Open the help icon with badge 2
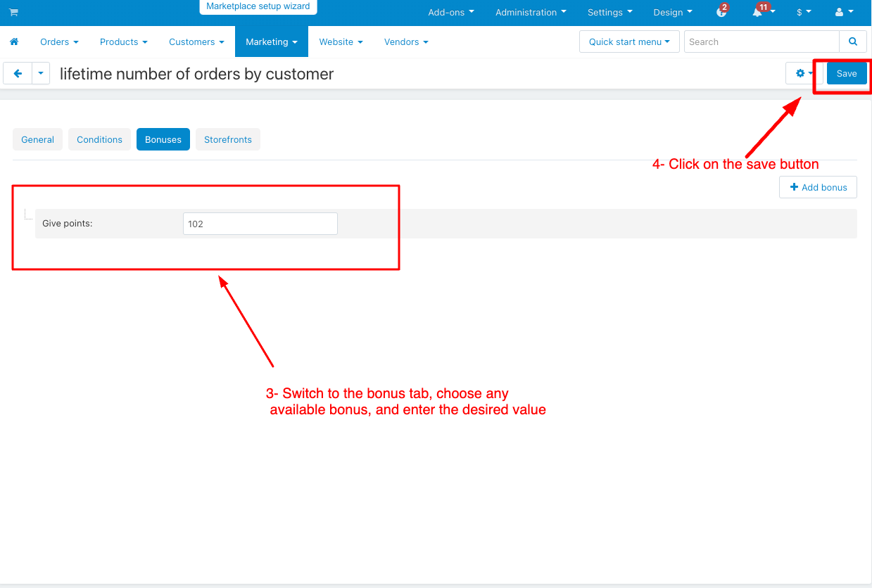Viewport: 872px width, 588px height. coord(721,13)
